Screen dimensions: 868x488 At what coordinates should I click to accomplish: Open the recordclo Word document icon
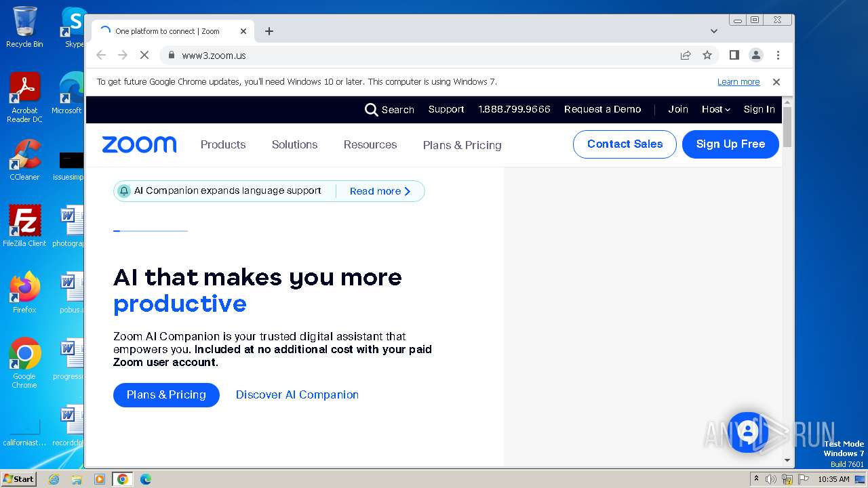69,426
